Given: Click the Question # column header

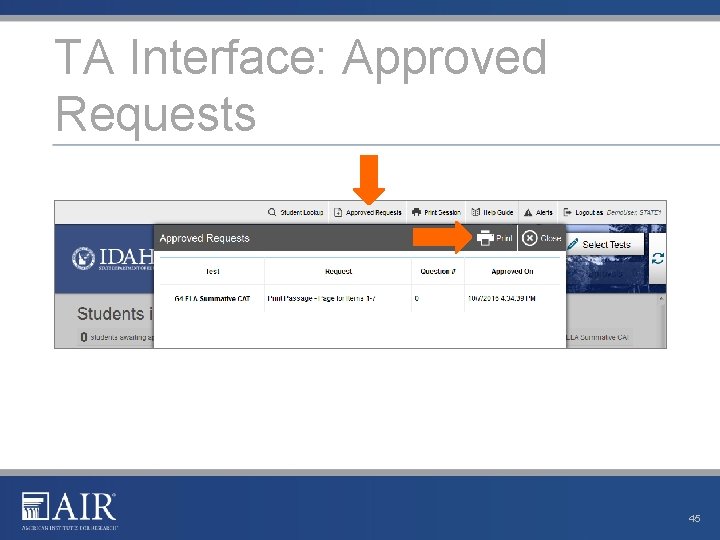Looking at the screenshot, I should point(438,271).
